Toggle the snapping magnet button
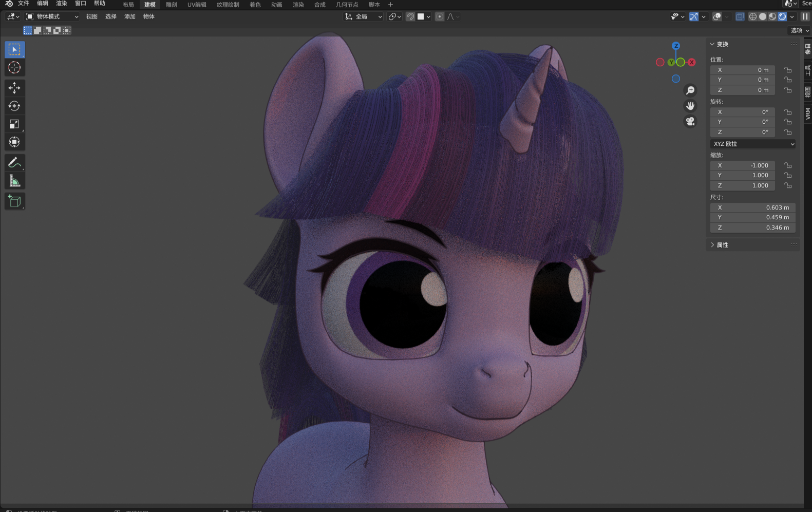This screenshot has width=812, height=512. 410,16
